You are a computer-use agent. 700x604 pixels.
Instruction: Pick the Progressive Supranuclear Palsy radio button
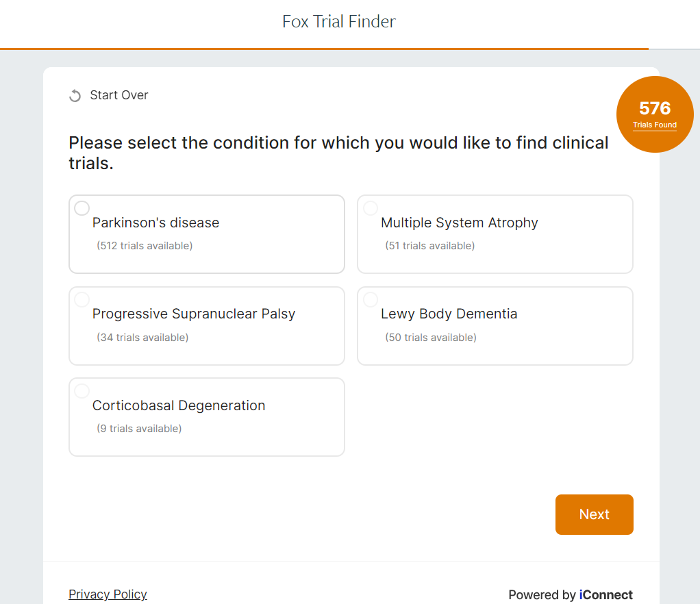pyautogui.click(x=82, y=299)
